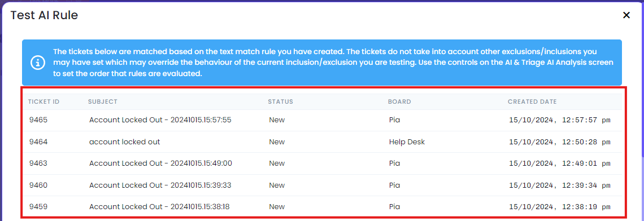Open subject Account Locked Out 20241015.15:38:18

click(159, 207)
